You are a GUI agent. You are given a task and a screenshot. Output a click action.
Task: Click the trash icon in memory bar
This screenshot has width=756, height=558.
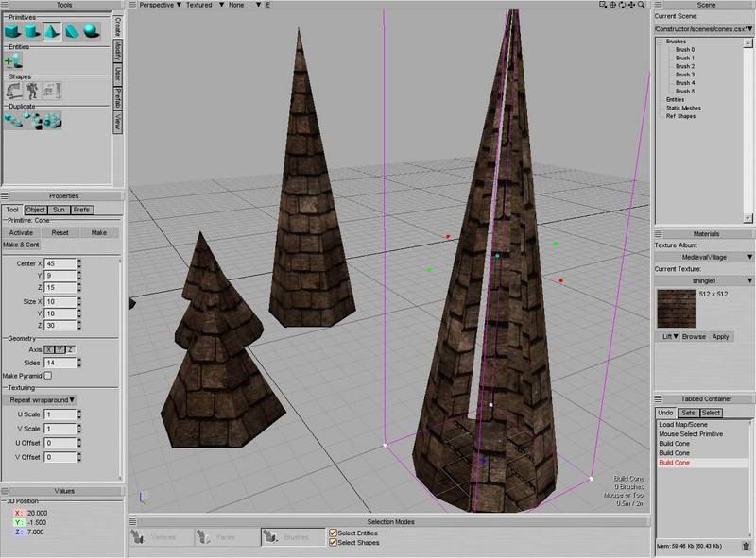746,546
